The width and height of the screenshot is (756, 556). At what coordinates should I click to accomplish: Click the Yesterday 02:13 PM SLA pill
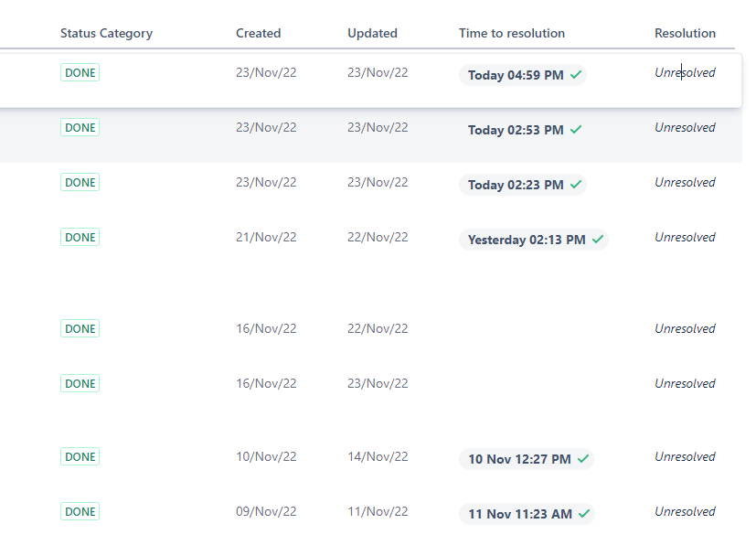pyautogui.click(x=527, y=240)
